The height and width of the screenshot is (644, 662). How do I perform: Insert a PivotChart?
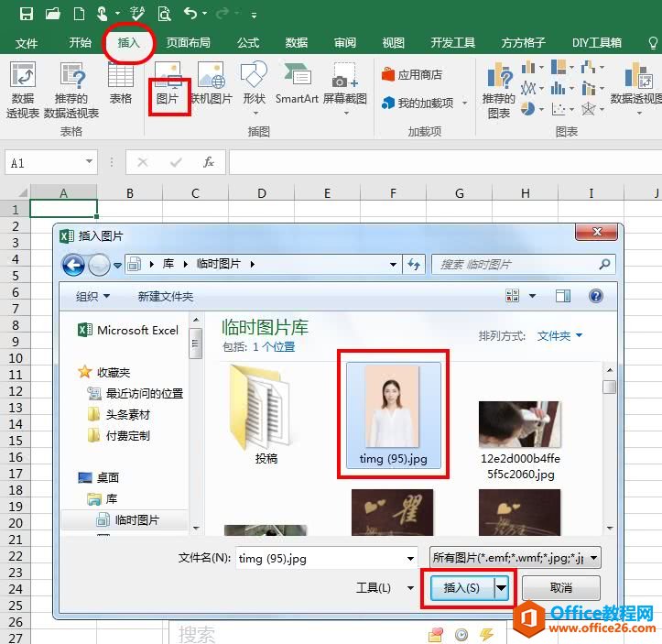[x=638, y=88]
